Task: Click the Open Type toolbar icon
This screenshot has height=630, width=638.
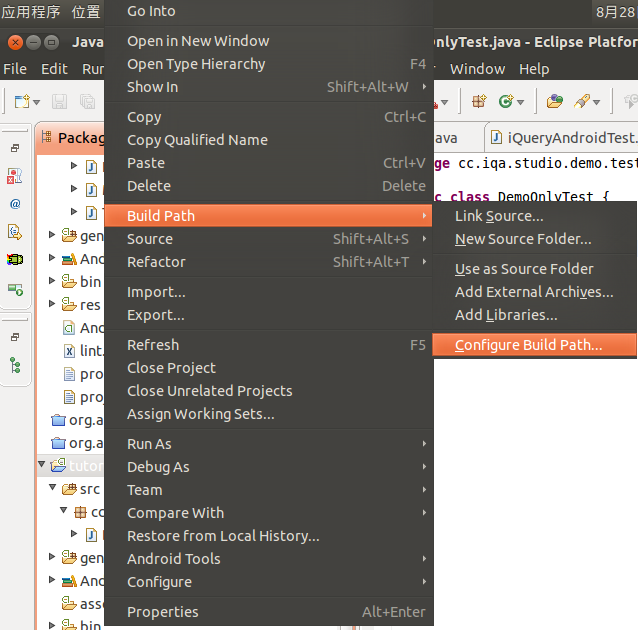Action: 555,101
